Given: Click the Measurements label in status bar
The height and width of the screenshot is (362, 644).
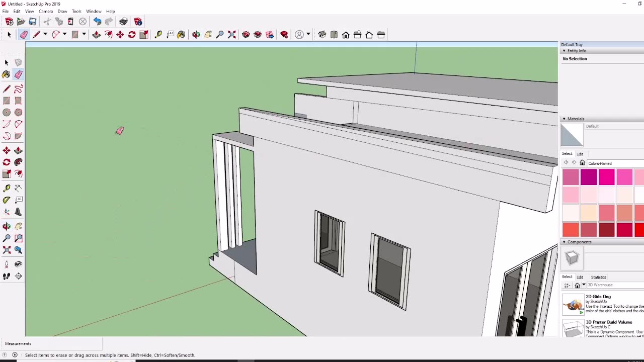Looking at the screenshot, I should (x=18, y=344).
